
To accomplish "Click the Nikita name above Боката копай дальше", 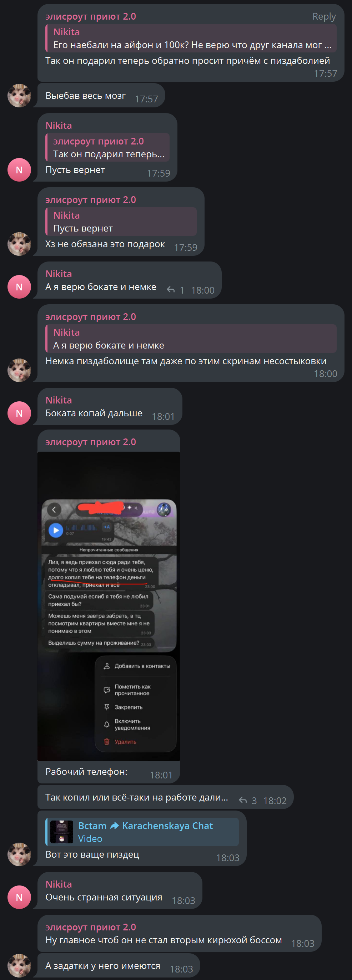I will (59, 400).
